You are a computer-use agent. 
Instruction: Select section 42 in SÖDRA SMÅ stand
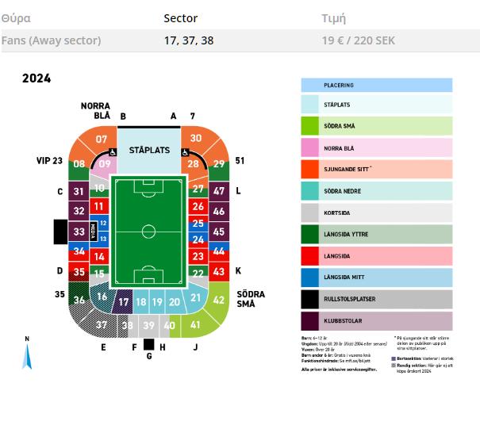point(218,298)
